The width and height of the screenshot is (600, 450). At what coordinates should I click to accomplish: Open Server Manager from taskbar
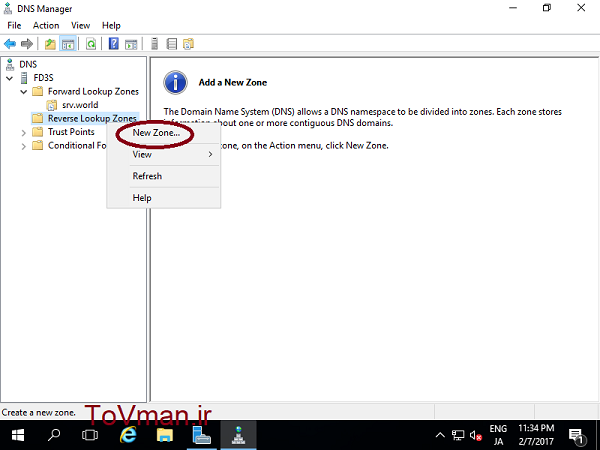pyautogui.click(x=202, y=435)
